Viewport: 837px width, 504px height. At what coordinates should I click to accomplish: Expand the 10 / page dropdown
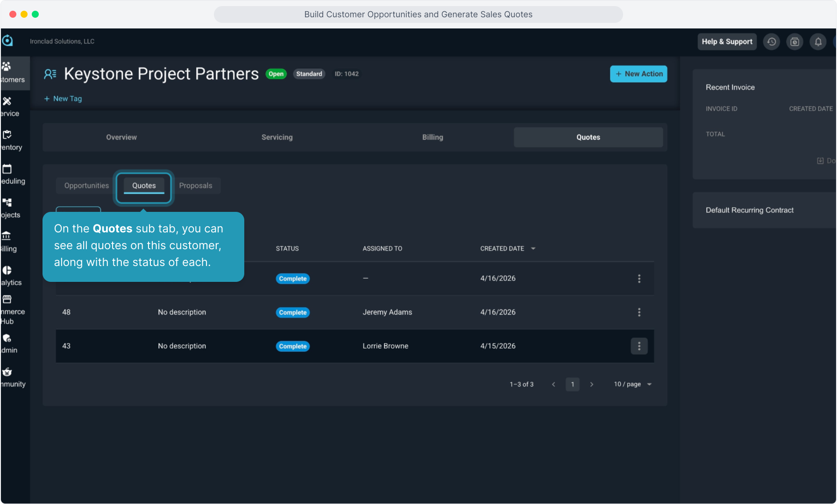click(x=632, y=385)
